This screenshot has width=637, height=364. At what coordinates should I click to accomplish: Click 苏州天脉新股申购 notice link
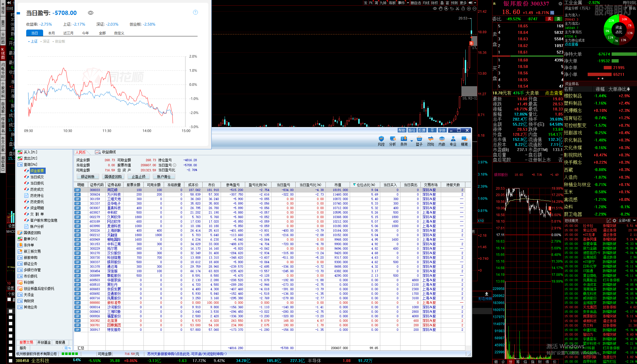point(187,354)
